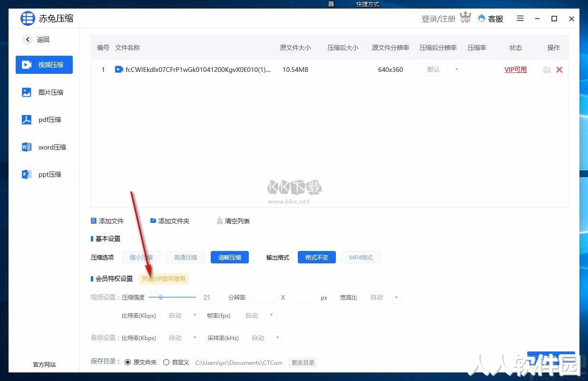The height and width of the screenshot is (381, 588).
Task: Open the 帧率(fps) dropdown
Action: tap(255, 315)
